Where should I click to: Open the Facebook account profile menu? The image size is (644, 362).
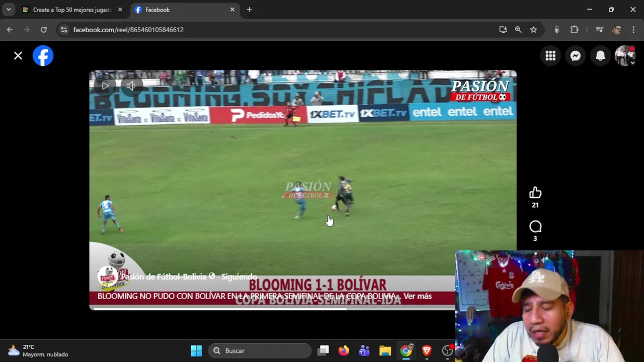625,56
